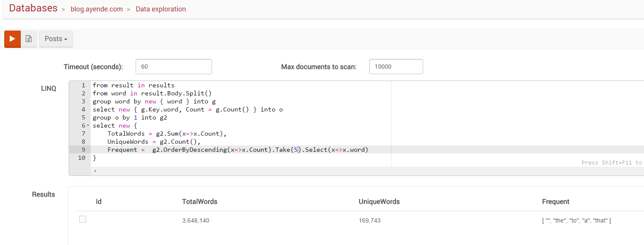Click the left scroll arrow below the editor
The height and width of the screenshot is (245, 644).
pyautogui.click(x=95, y=171)
